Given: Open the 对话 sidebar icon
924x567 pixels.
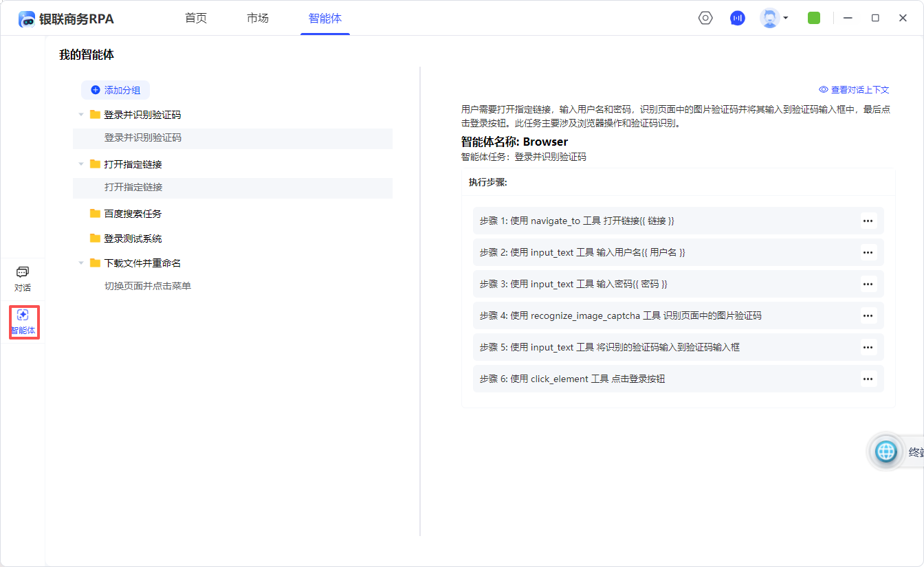Looking at the screenshot, I should (x=23, y=278).
